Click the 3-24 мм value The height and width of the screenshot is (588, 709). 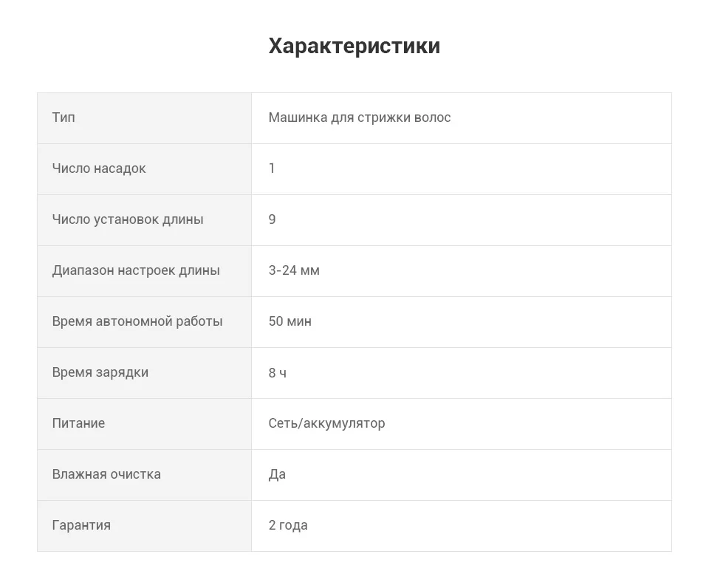[294, 270]
